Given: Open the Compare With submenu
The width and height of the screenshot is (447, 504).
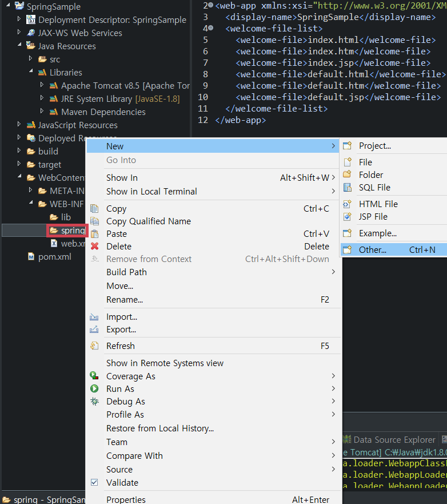Looking at the screenshot, I should tap(214, 456).
